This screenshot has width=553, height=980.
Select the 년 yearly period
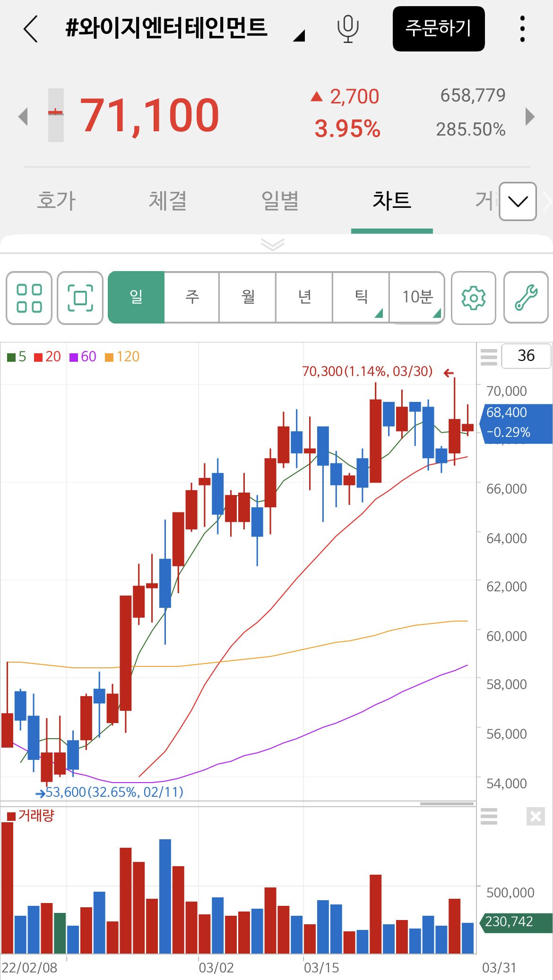point(304,297)
